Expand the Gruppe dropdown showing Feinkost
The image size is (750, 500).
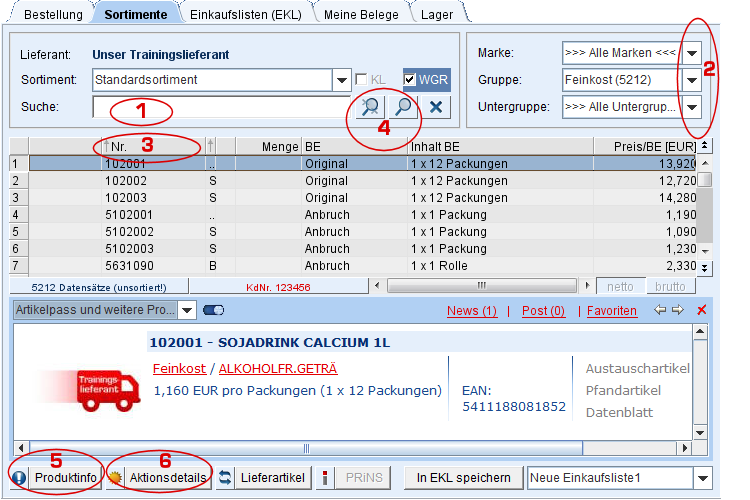click(x=692, y=79)
